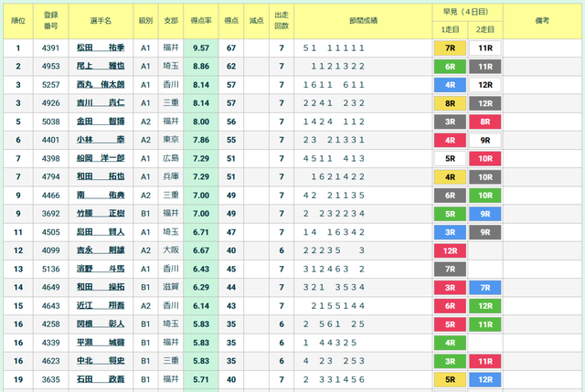Click red 11R button for 中北 将史

click(x=485, y=362)
